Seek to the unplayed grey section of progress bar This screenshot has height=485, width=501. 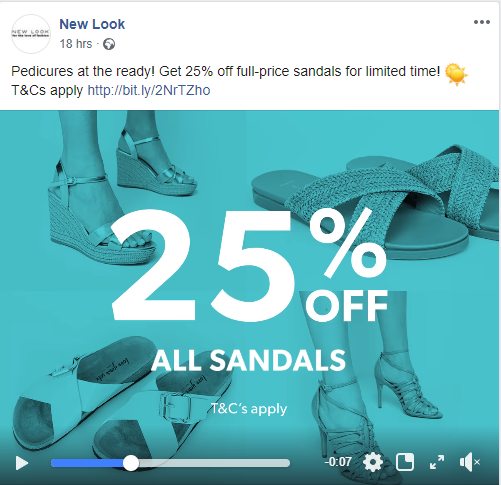[x=214, y=463]
